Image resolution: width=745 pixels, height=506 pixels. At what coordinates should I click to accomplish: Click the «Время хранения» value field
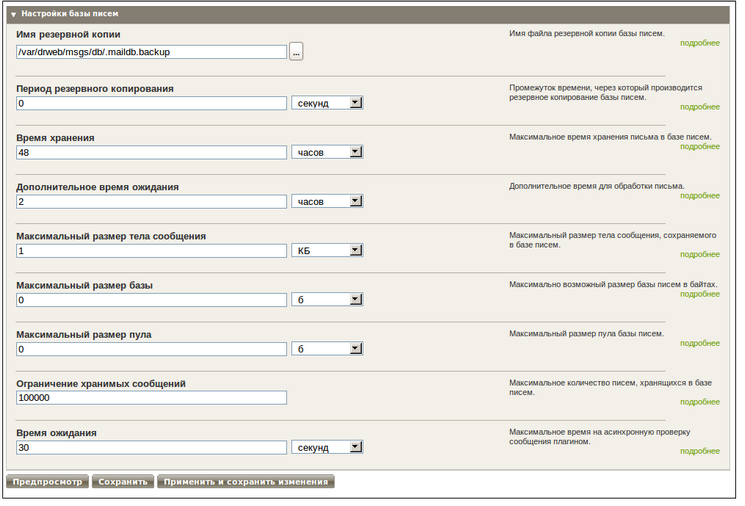(x=152, y=153)
